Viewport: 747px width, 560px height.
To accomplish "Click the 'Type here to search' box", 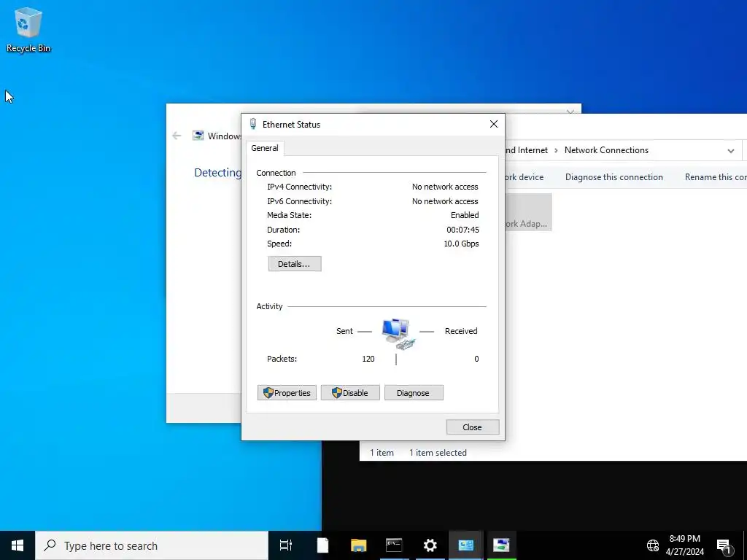I will click(152, 545).
